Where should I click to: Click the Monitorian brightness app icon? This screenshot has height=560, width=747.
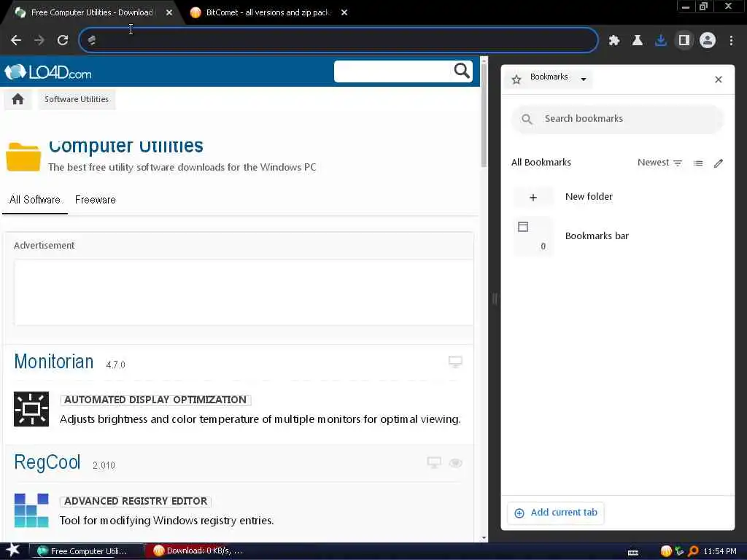[31, 409]
